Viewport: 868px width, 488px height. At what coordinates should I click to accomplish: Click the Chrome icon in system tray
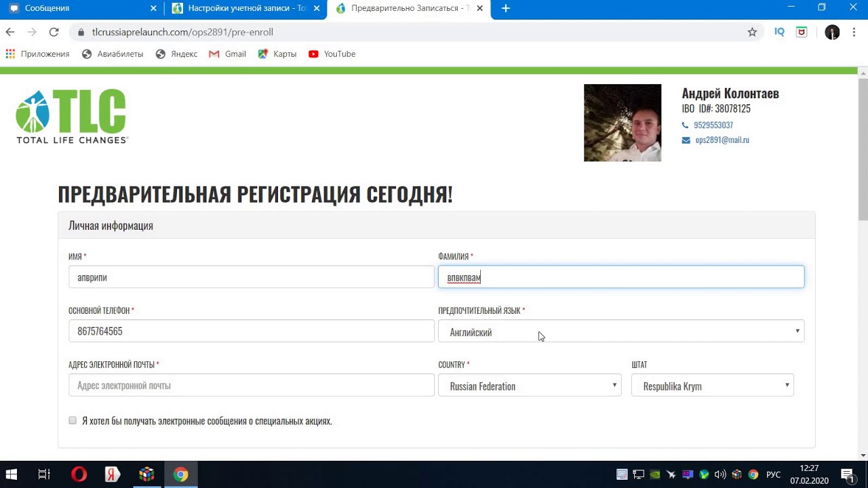[753, 474]
